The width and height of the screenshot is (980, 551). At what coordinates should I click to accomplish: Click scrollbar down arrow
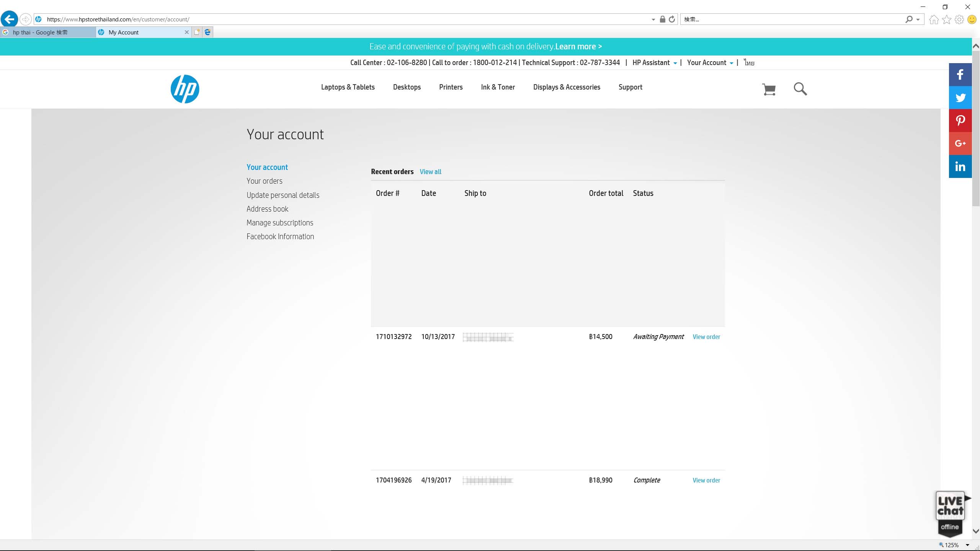pos(976,531)
